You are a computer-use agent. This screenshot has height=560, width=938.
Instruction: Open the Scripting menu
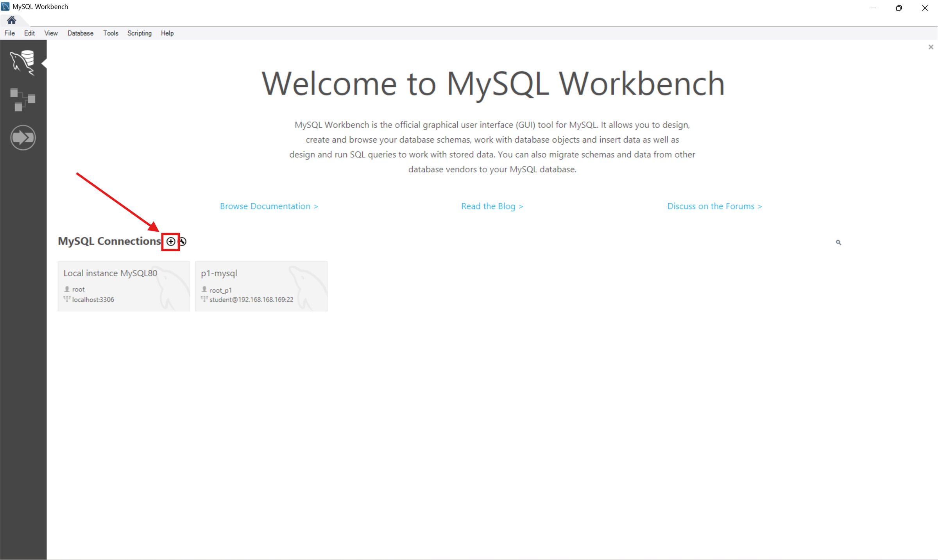(x=139, y=33)
